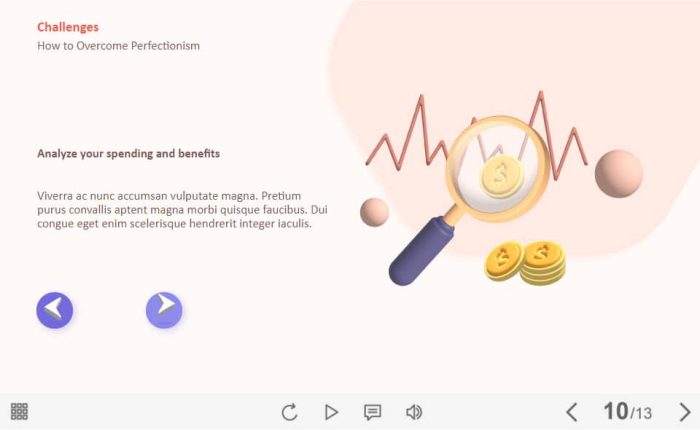This screenshot has width=700, height=430.
Task: Select Analyze your spending and benefits heading
Action: pyautogui.click(x=129, y=154)
